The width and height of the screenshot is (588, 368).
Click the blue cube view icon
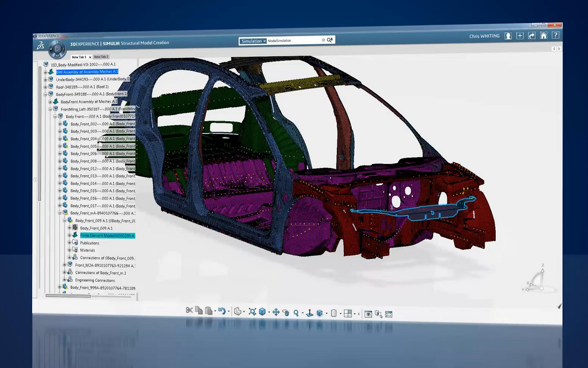pos(262,312)
